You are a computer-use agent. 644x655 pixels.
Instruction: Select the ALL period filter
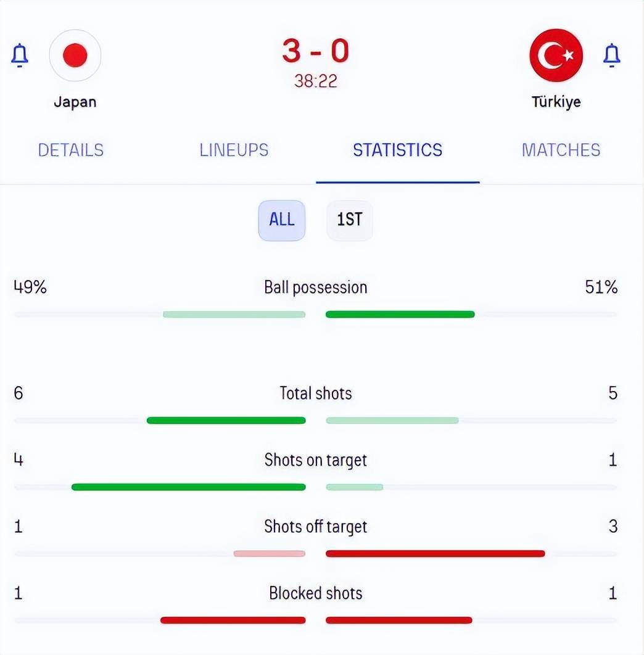click(282, 220)
